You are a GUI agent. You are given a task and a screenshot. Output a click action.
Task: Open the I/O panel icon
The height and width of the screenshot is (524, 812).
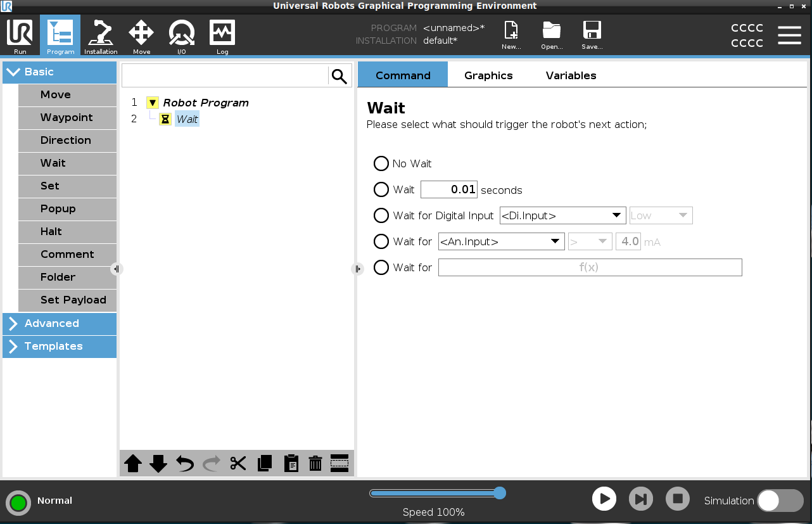[x=182, y=35]
